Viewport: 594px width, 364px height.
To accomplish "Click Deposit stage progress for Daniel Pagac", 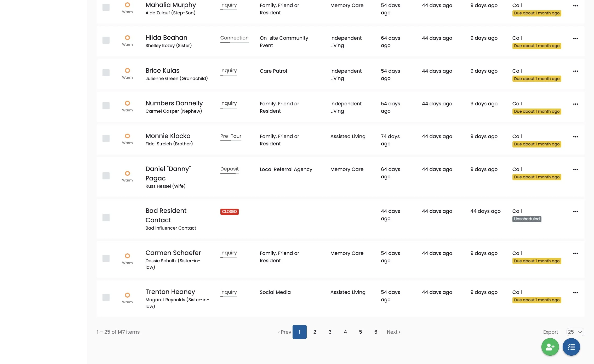I will pos(229,170).
